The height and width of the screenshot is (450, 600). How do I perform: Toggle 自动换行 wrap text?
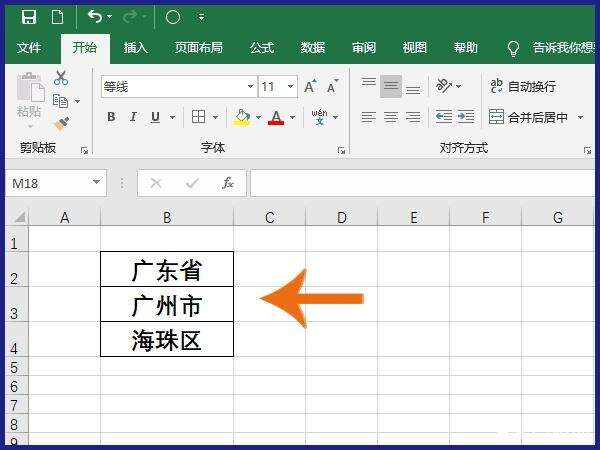click(523, 86)
